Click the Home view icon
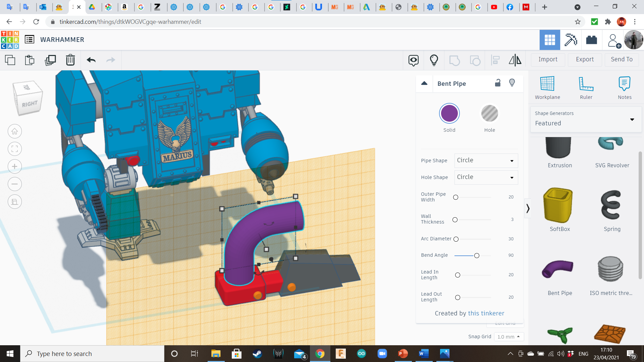The height and width of the screenshot is (362, 644). (x=15, y=131)
